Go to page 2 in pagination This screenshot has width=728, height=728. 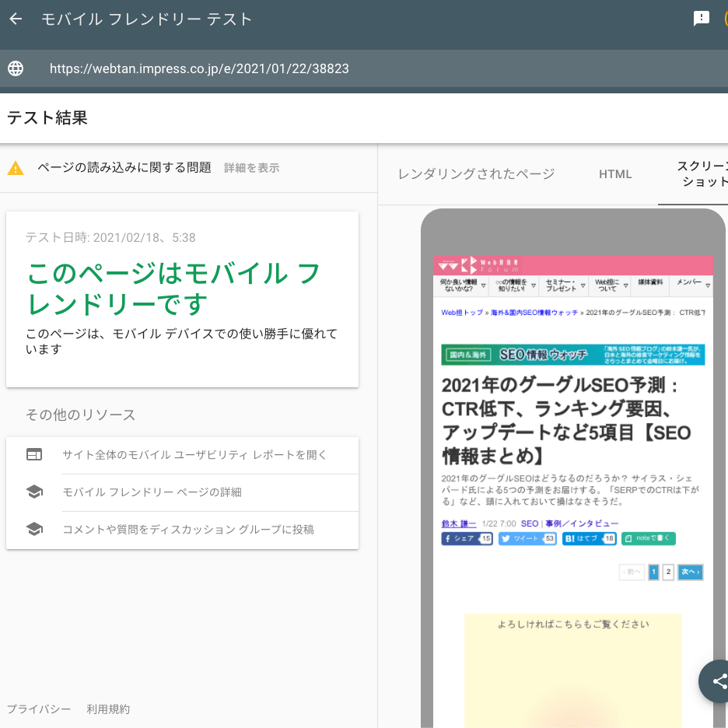click(x=668, y=572)
